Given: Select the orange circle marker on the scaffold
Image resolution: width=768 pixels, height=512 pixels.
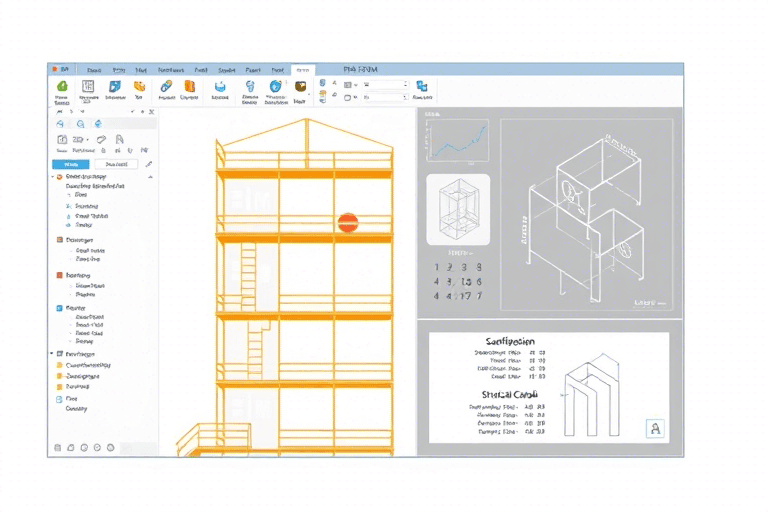Looking at the screenshot, I should click(347, 222).
